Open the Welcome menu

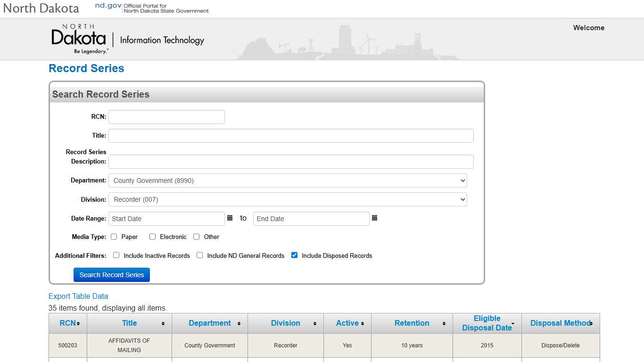click(588, 28)
